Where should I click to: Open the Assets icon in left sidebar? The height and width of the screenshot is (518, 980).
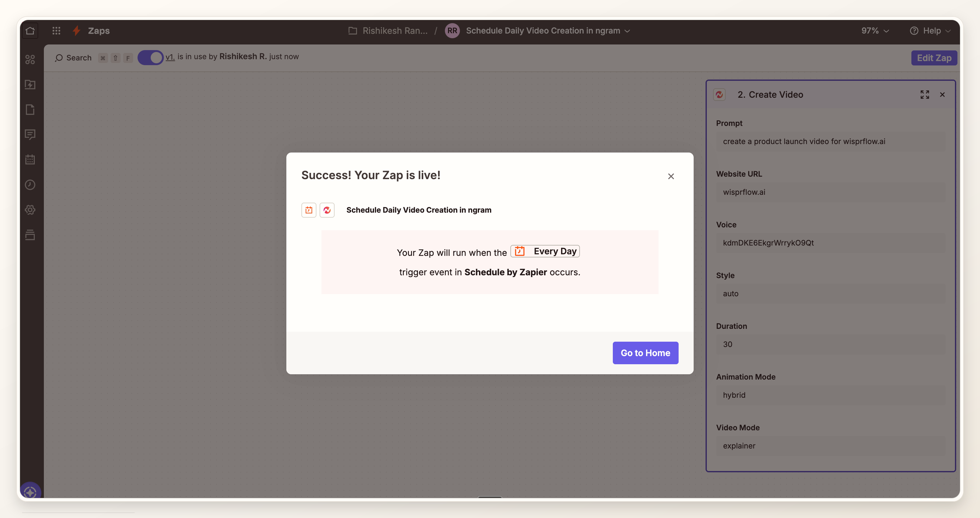30,59
